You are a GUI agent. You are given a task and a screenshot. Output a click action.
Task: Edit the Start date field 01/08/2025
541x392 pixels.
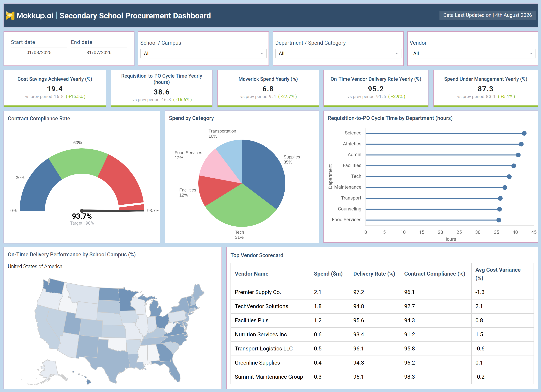pyautogui.click(x=39, y=53)
